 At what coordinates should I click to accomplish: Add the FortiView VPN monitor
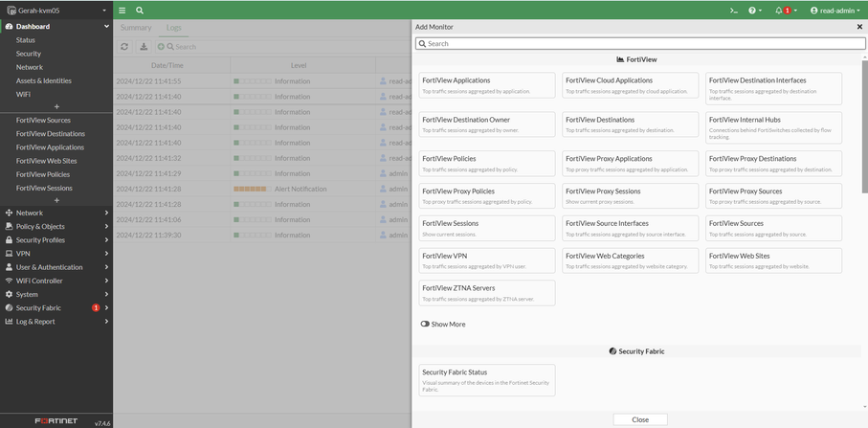(x=486, y=260)
